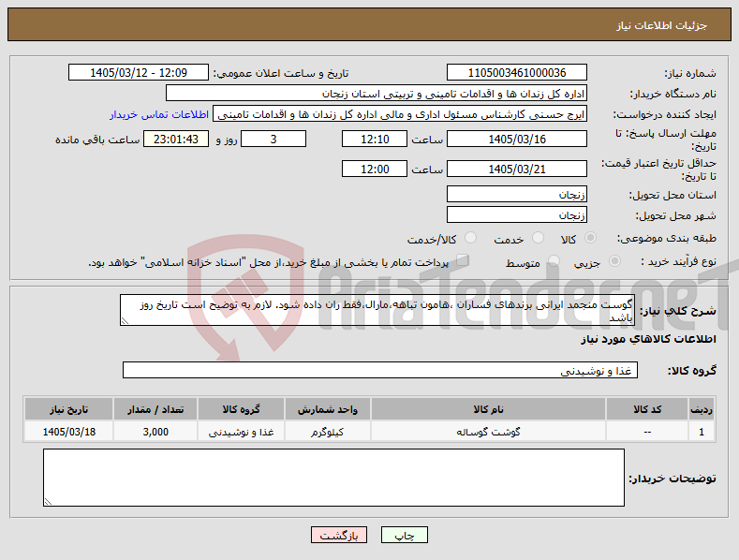Select the کالا radio button
Image resolution: width=739 pixels, height=560 pixels.
click(590, 238)
